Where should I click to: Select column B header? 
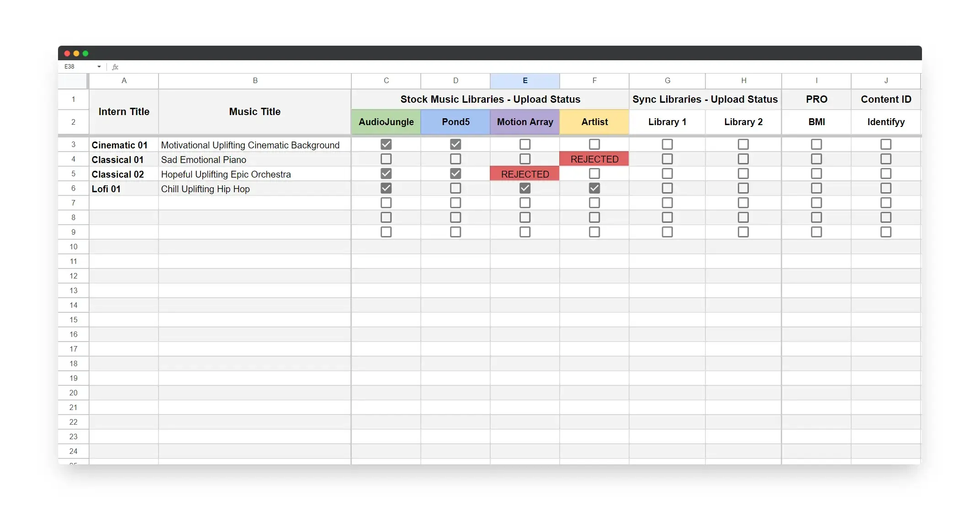[x=255, y=81]
